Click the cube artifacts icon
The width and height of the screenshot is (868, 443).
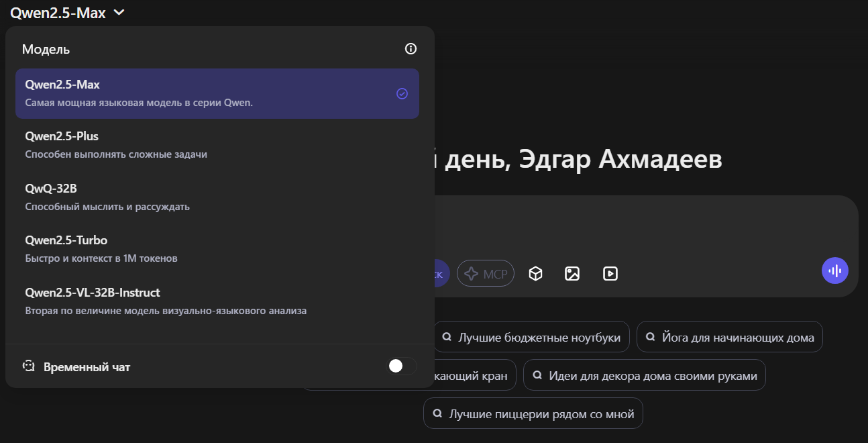pyautogui.click(x=535, y=274)
